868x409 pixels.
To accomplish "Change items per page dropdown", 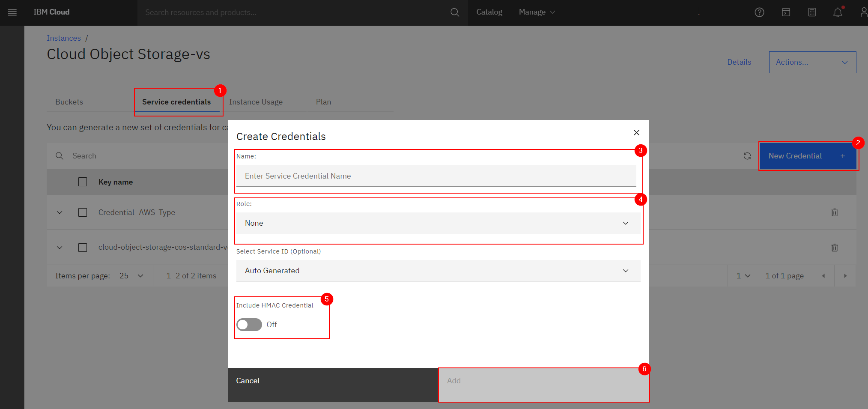I will point(131,276).
